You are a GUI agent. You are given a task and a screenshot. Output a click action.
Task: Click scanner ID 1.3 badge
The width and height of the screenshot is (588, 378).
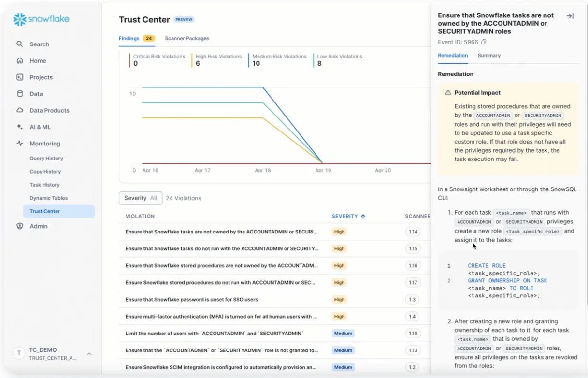pyautogui.click(x=412, y=299)
